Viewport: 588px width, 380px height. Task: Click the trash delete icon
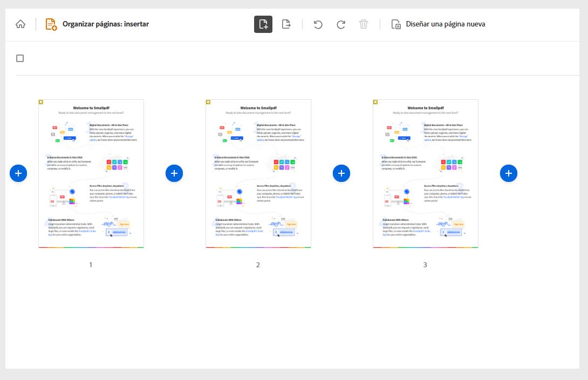(364, 24)
